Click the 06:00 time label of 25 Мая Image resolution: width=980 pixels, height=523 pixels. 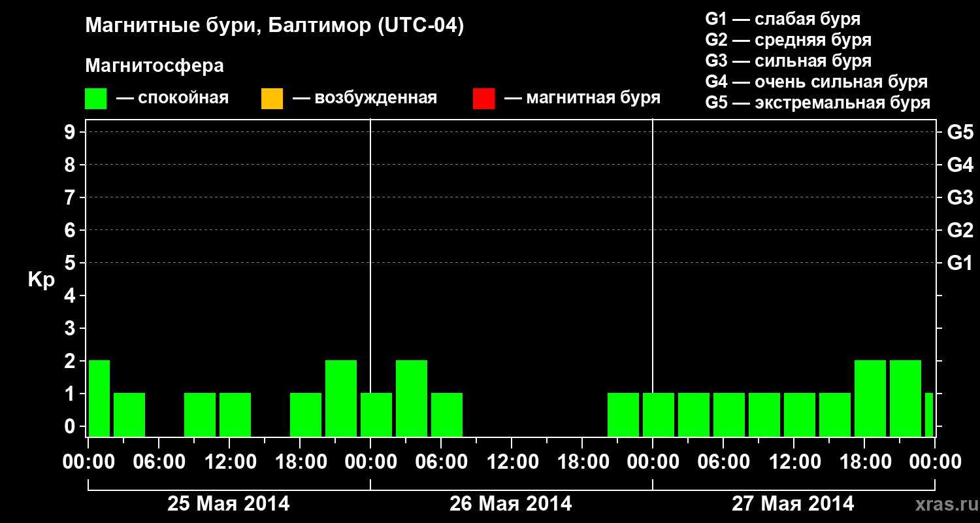click(x=159, y=462)
